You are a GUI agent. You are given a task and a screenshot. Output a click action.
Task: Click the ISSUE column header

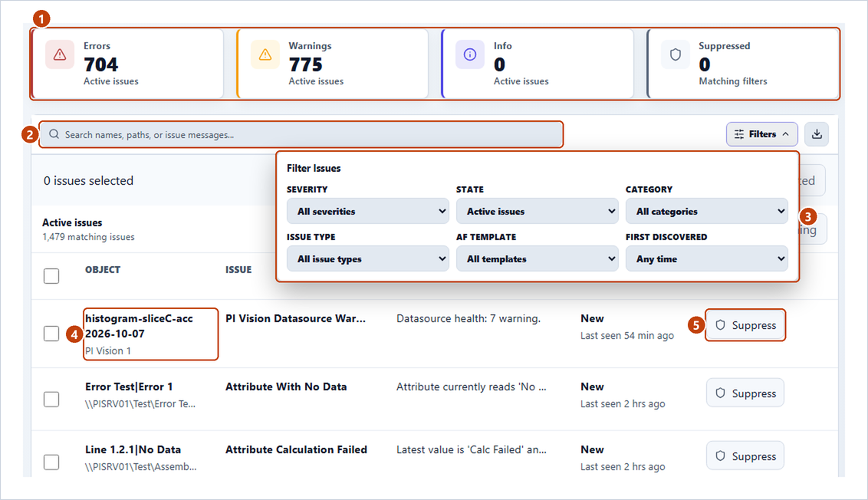click(x=238, y=270)
